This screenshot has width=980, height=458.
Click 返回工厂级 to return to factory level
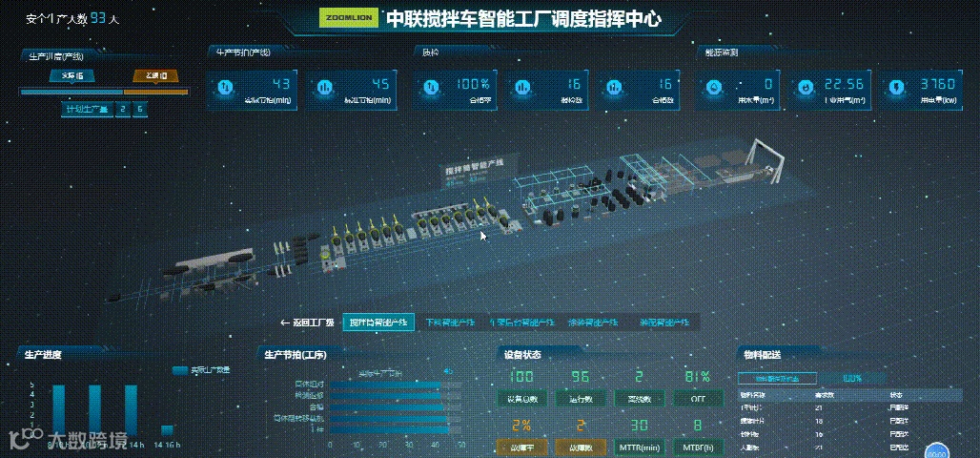click(x=313, y=323)
